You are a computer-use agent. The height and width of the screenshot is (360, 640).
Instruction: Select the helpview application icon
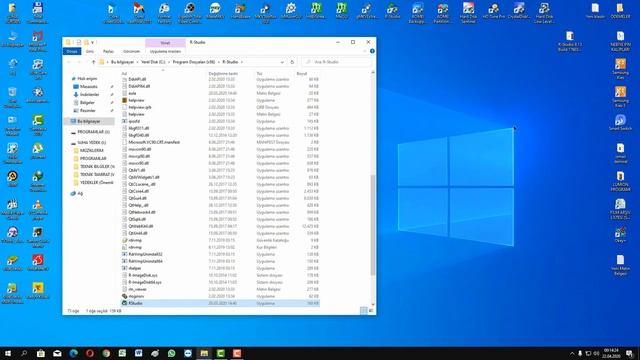point(125,100)
